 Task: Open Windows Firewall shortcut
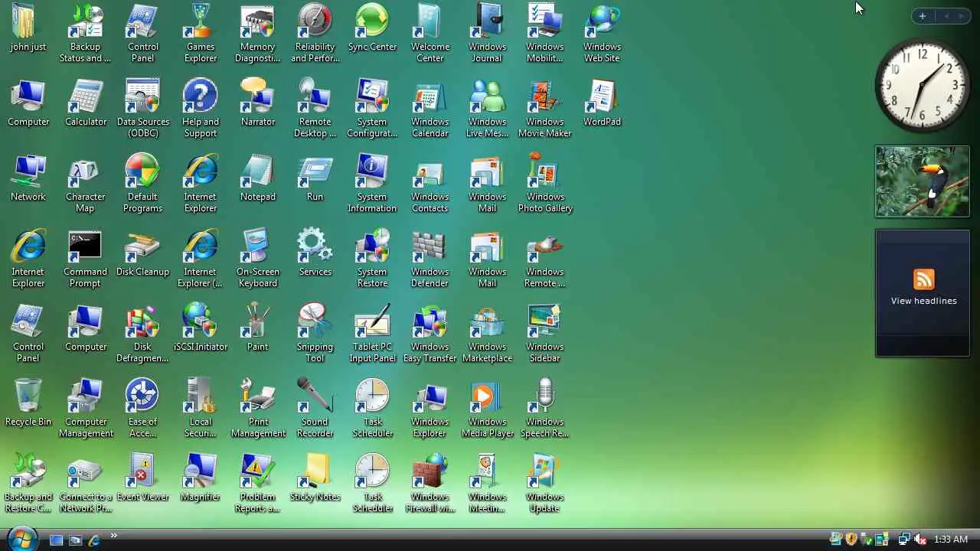point(430,484)
